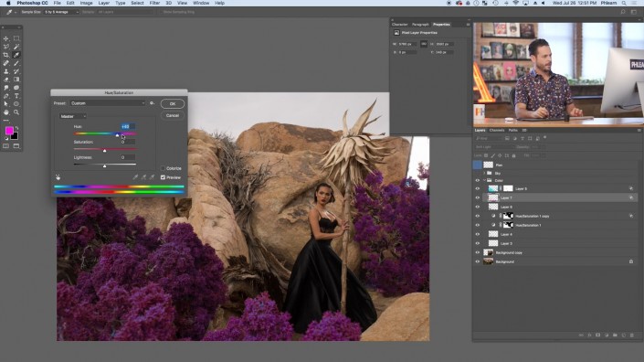
Task: Activate the Zoom tool
Action: (16, 112)
